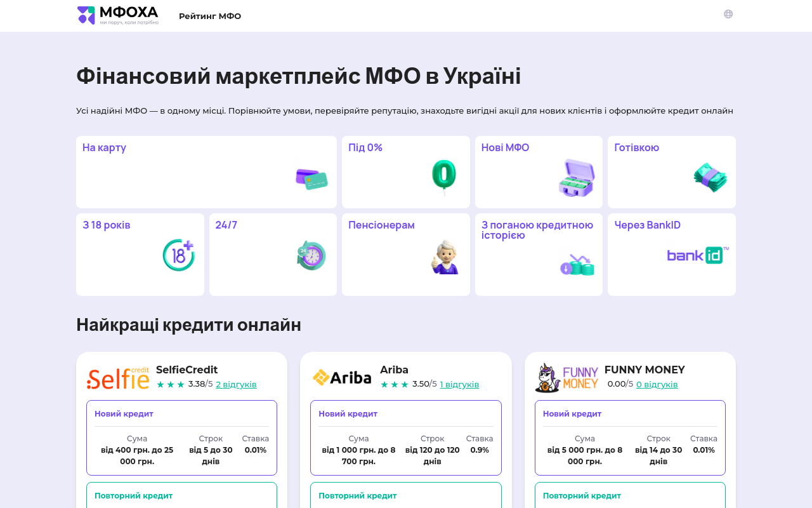The height and width of the screenshot is (508, 812).
Task: Open FUNNY MONEY 0 відгуків link
Action: (657, 384)
